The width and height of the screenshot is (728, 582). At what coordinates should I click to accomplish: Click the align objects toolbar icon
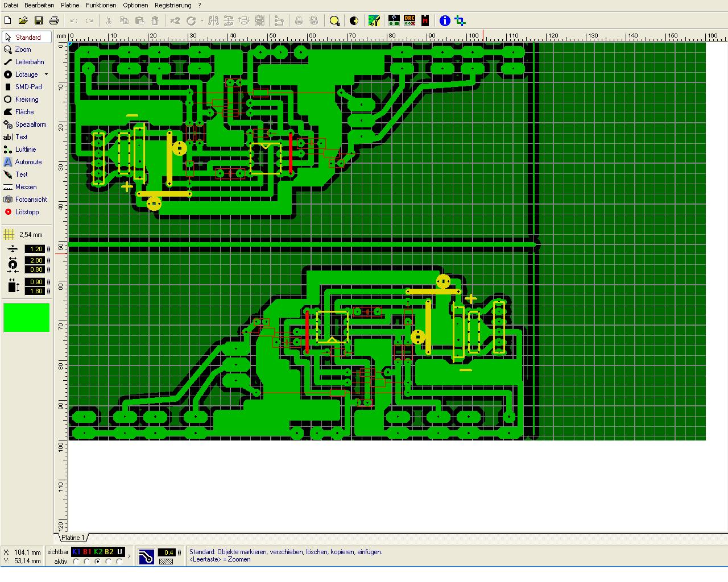[x=229, y=20]
